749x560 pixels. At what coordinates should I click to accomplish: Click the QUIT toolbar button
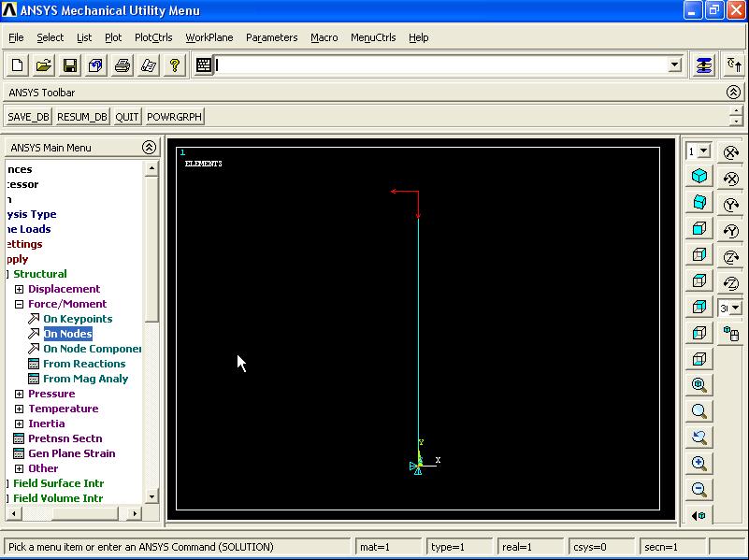click(126, 117)
